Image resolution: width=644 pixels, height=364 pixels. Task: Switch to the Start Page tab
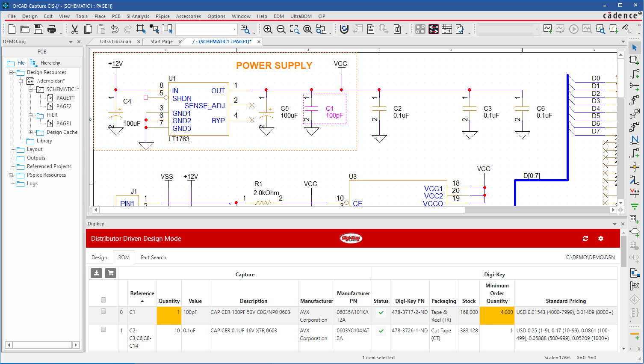pos(162,41)
